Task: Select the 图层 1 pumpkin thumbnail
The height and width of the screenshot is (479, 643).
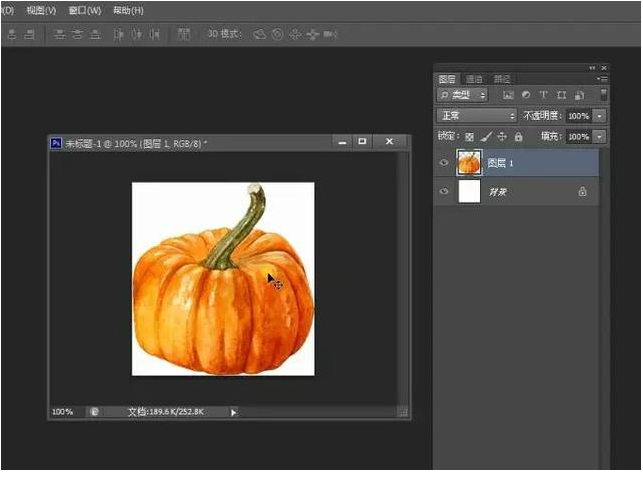Action: pos(469,163)
